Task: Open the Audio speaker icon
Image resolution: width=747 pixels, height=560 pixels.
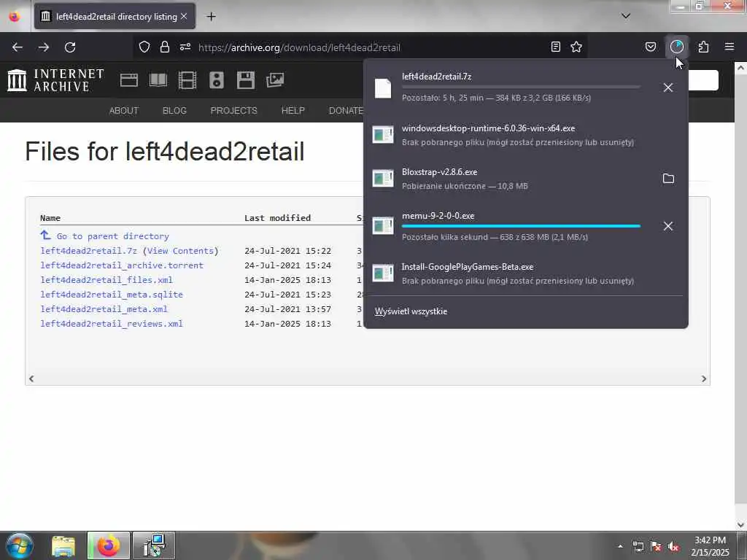Action: click(x=216, y=80)
